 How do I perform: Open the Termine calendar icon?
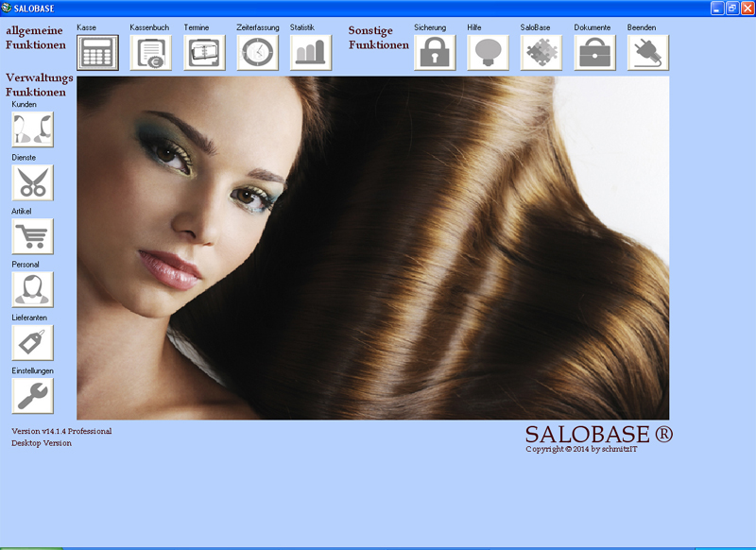point(204,53)
